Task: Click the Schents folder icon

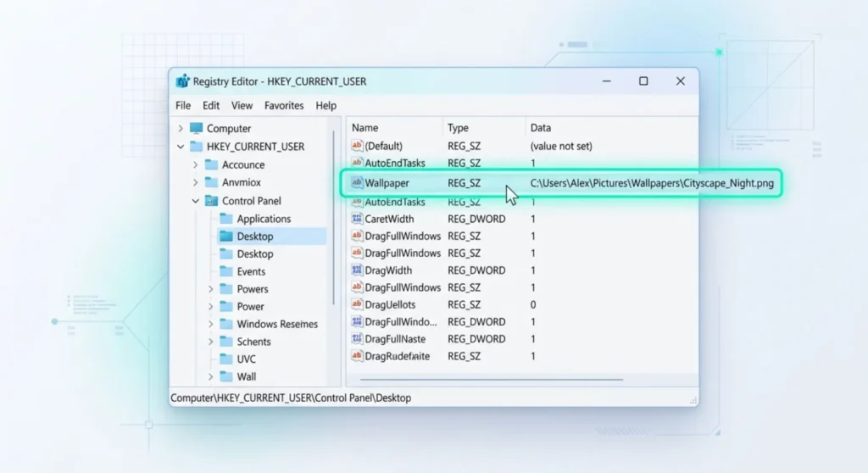Action: coord(225,341)
